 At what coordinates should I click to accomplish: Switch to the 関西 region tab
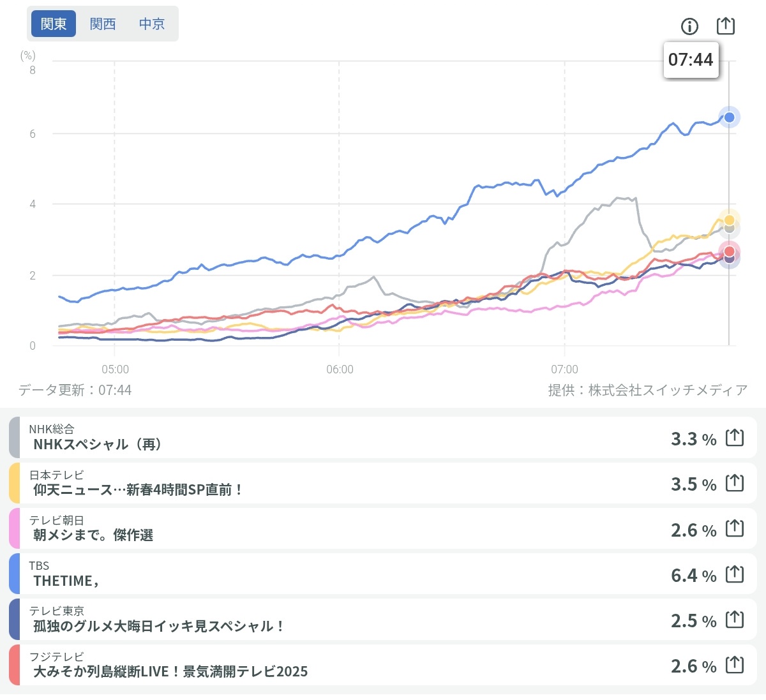[x=103, y=24]
